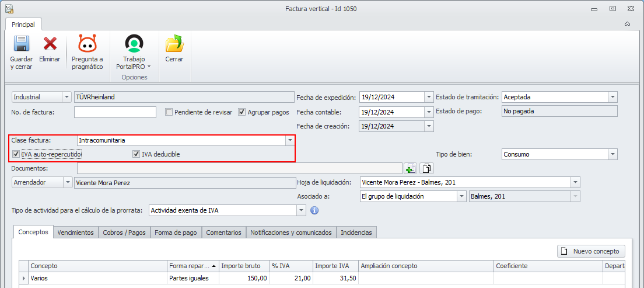Image resolution: width=644 pixels, height=288 pixels.
Task: Click the Importe bruto column header
Action: (244, 266)
